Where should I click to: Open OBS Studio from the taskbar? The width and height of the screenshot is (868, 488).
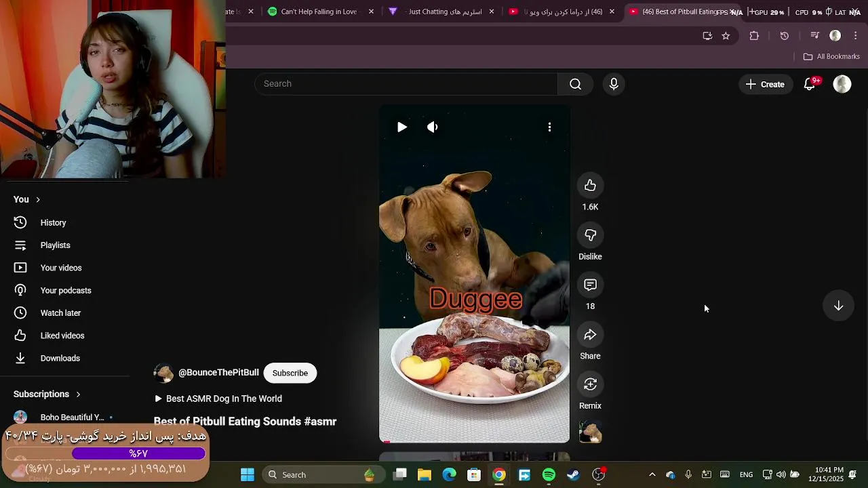[598, 475]
